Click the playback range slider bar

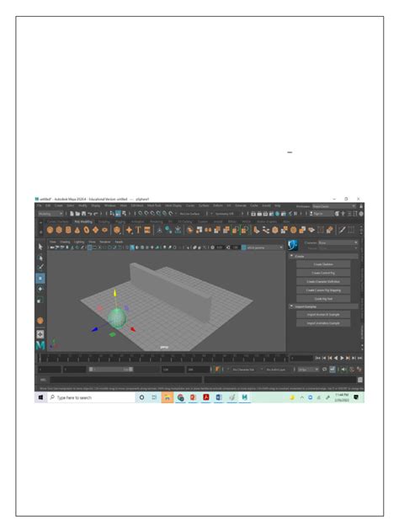click(111, 370)
